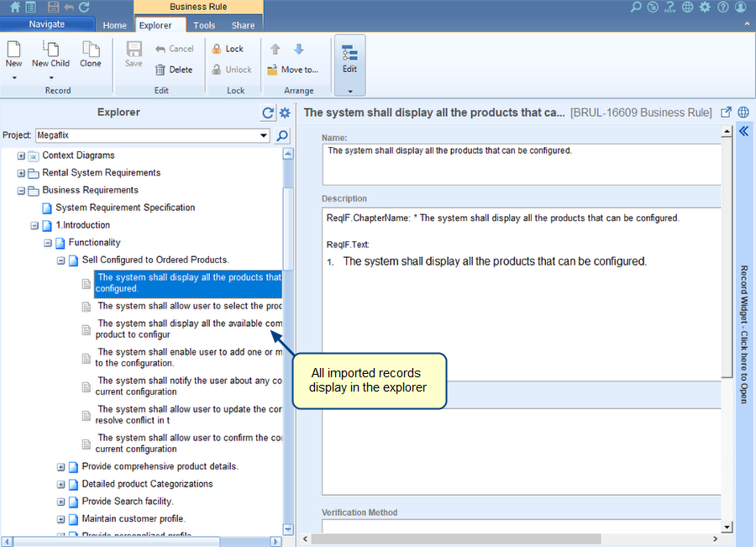Move record up with the up arrow
The image size is (756, 547).
coord(276,50)
